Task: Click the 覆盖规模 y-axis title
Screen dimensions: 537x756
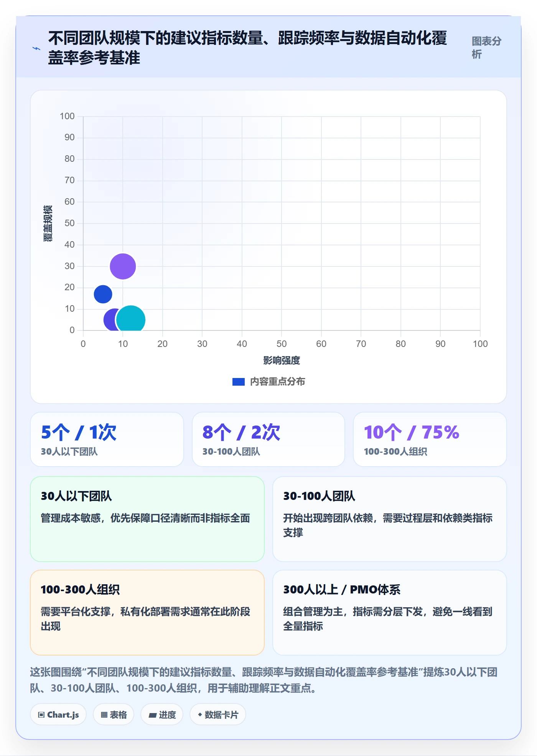Action: coord(48,223)
